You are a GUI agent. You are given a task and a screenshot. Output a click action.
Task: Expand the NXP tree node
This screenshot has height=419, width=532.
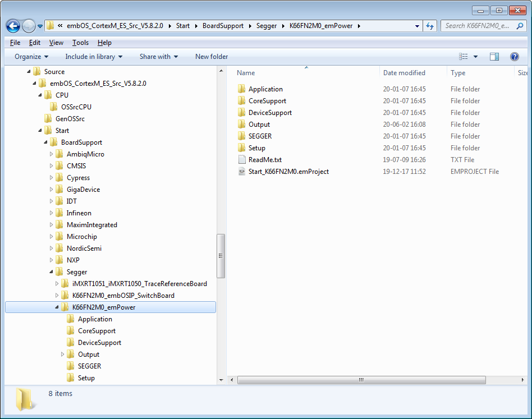[51, 260]
